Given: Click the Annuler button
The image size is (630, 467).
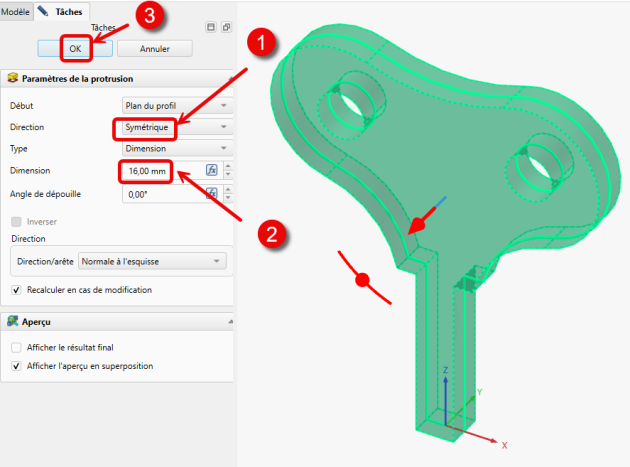Looking at the screenshot, I should (x=155, y=49).
